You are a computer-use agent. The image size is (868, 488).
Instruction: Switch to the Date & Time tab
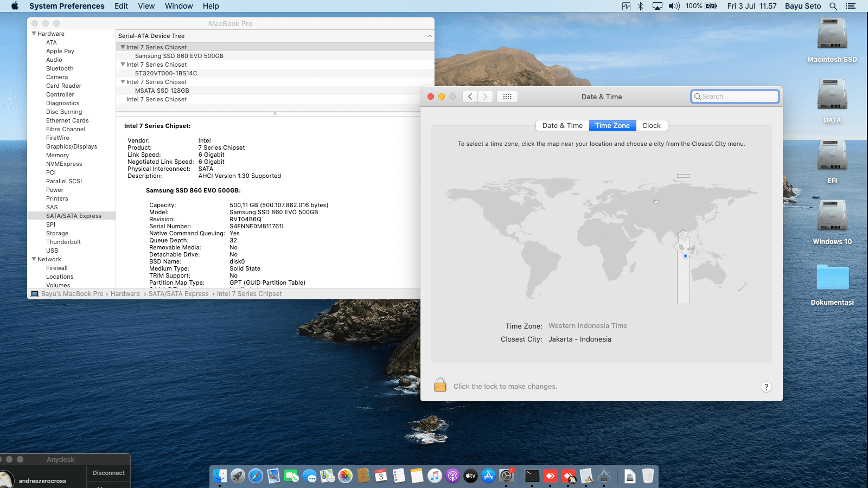coord(563,125)
